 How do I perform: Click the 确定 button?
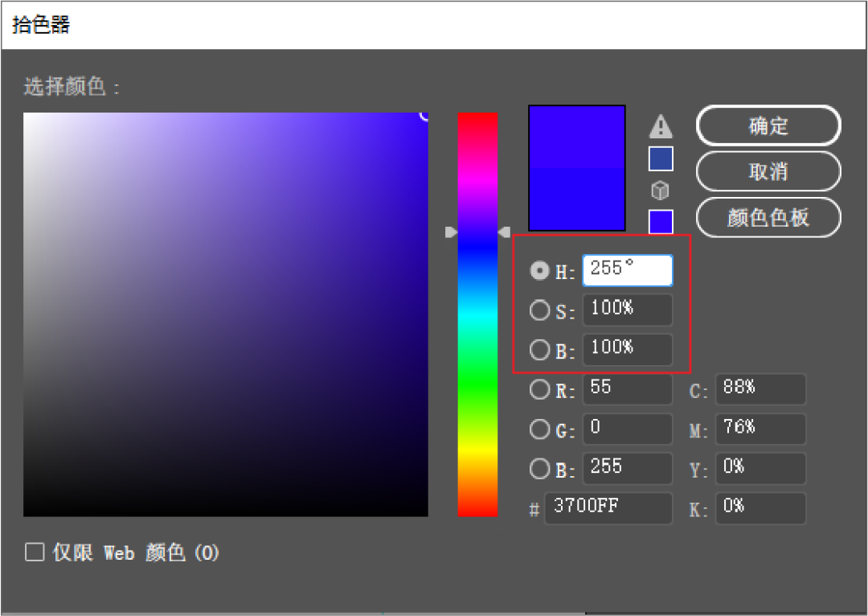[x=768, y=126]
